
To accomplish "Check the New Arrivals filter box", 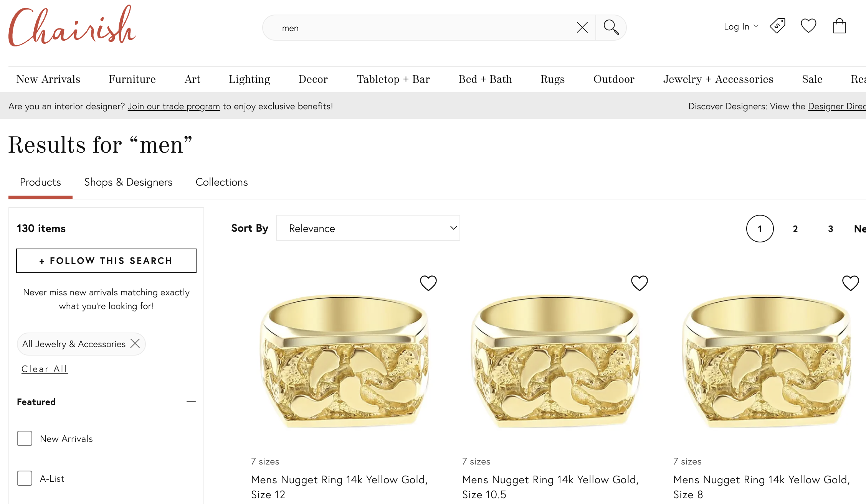I will coord(25,438).
